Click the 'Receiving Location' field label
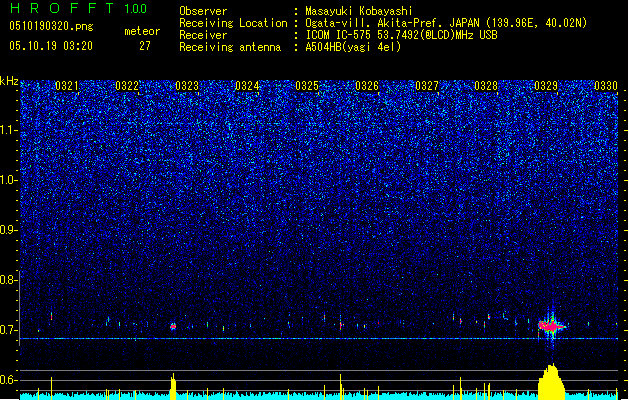Screen dimensions: 629x400 (x=233, y=23)
